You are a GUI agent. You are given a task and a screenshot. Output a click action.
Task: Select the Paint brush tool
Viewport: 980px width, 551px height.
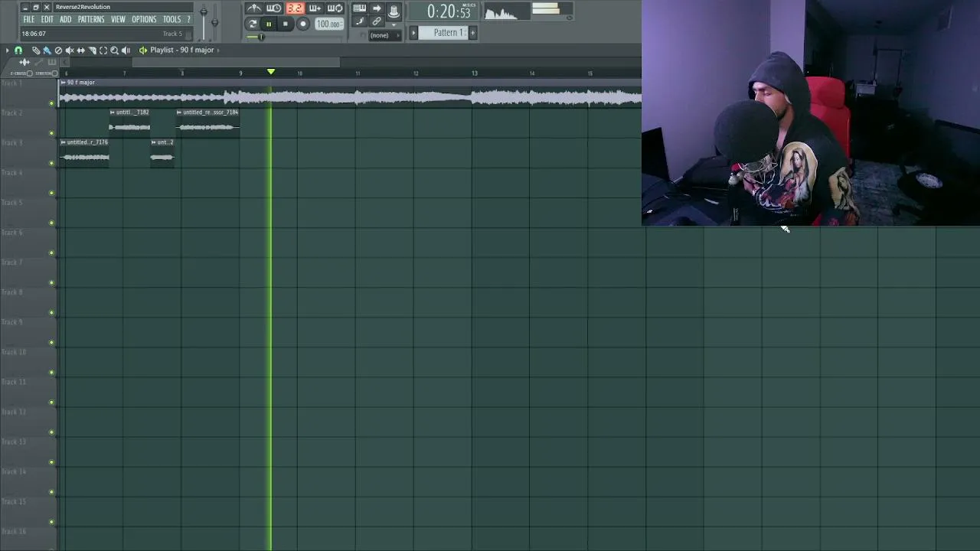[47, 51]
